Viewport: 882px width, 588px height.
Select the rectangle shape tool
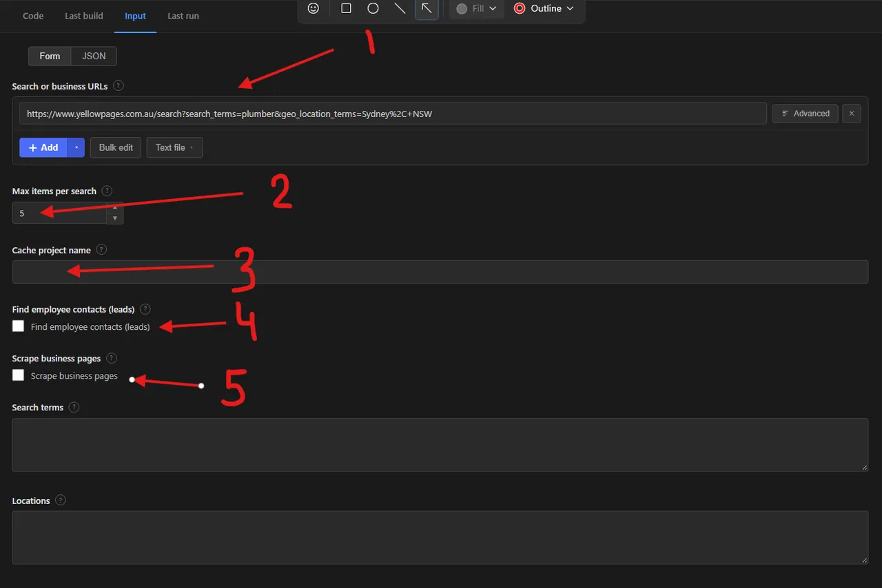click(x=346, y=9)
